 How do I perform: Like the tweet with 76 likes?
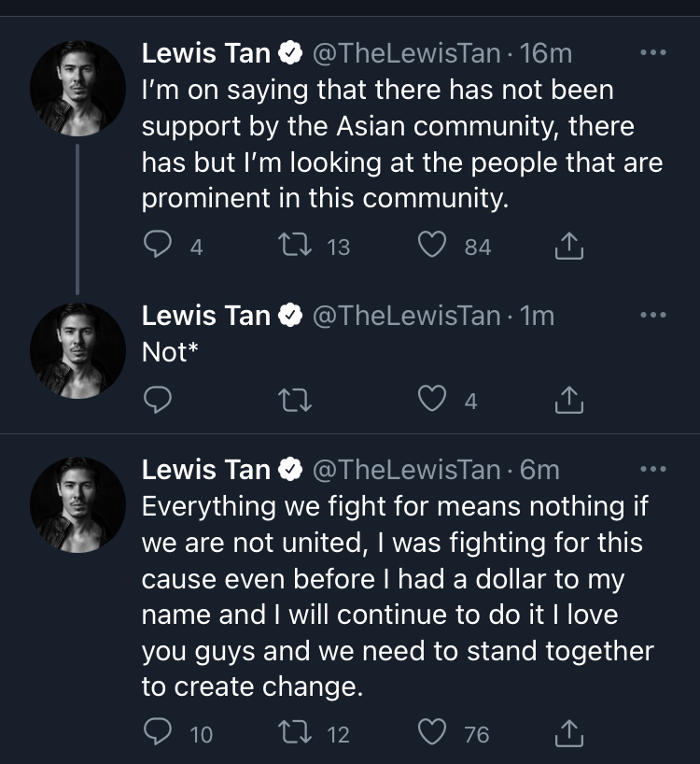pyautogui.click(x=431, y=733)
